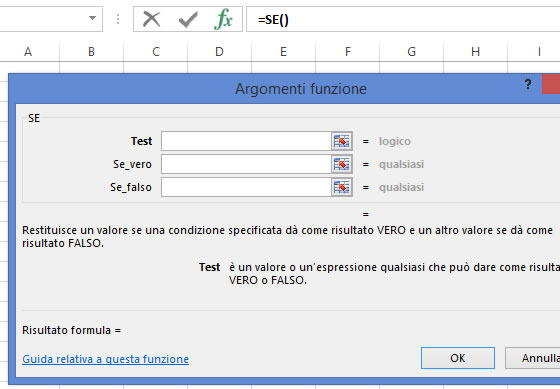The height and width of the screenshot is (389, 560).
Task: Select column F header
Action: tap(348, 52)
